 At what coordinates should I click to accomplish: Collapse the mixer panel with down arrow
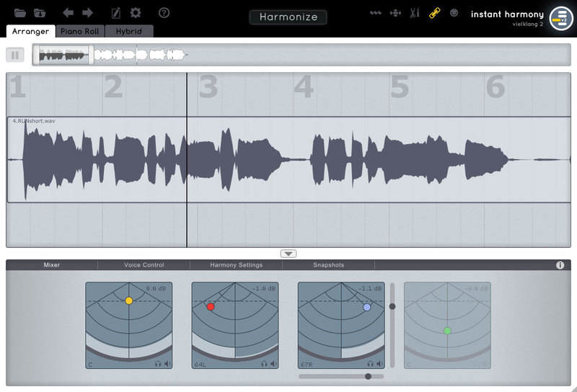click(288, 254)
